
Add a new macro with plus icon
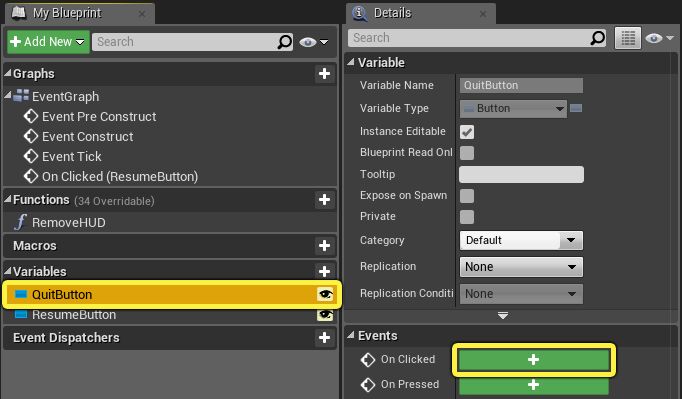pos(324,246)
